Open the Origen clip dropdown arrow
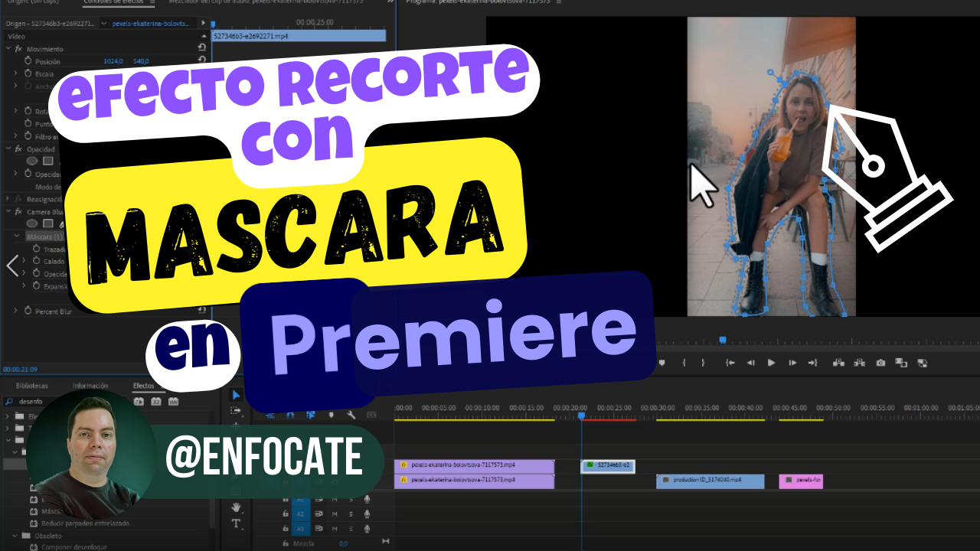This screenshot has width=980, height=551. 104,24
